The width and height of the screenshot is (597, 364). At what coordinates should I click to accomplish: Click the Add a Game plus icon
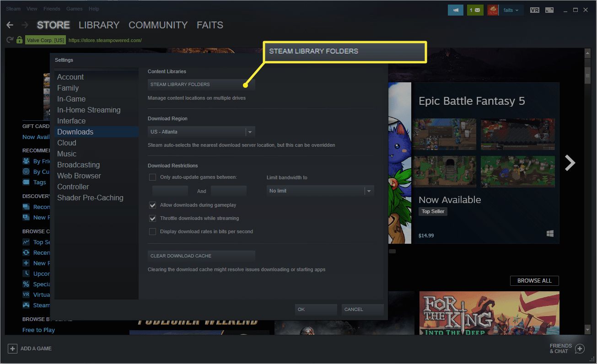pyautogui.click(x=13, y=348)
